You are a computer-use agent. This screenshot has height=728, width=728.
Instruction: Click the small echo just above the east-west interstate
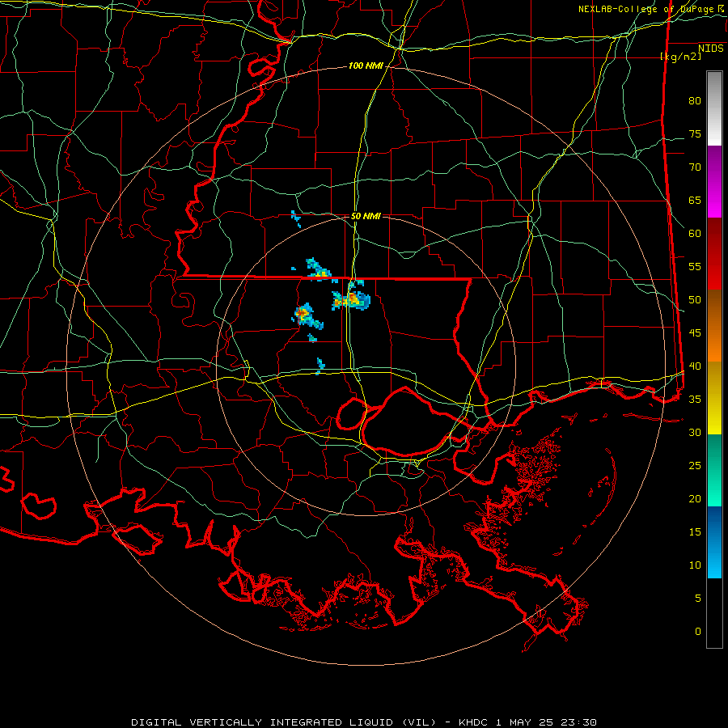click(x=320, y=366)
